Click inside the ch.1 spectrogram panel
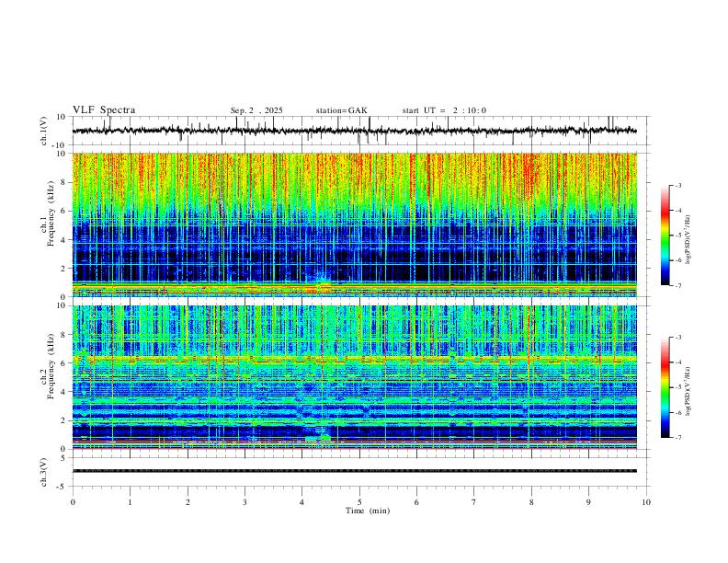 pos(355,224)
